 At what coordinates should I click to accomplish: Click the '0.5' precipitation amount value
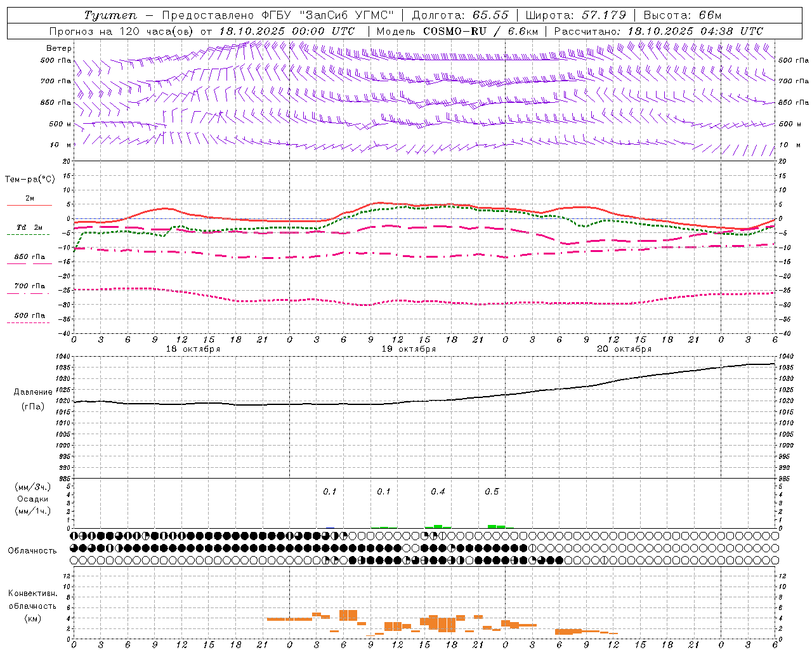click(492, 492)
